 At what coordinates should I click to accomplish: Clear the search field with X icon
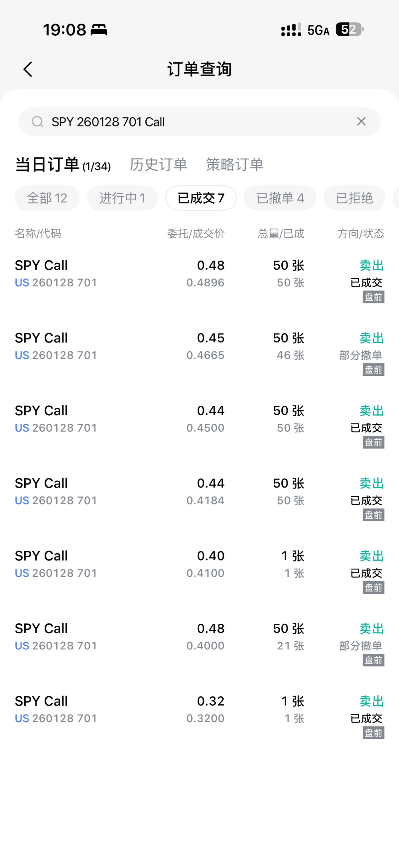(x=361, y=121)
